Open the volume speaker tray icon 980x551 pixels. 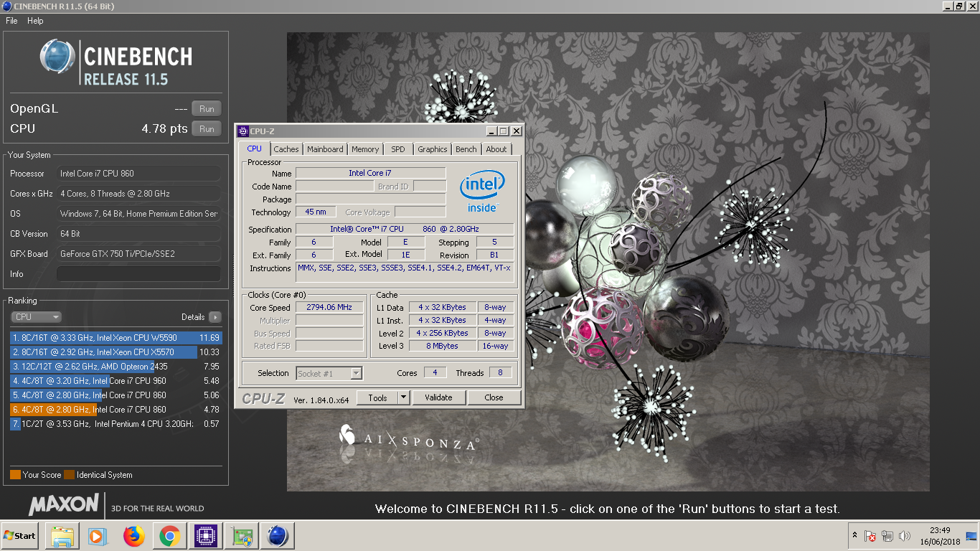904,536
